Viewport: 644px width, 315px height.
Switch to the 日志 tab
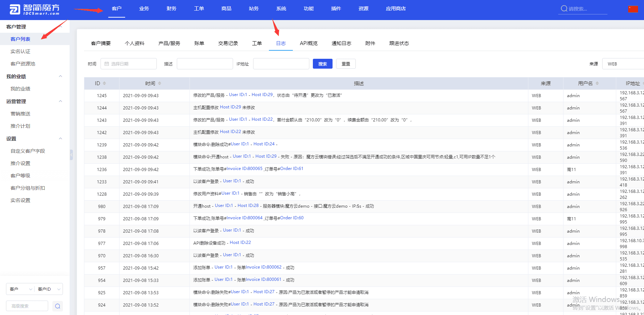pos(281,43)
